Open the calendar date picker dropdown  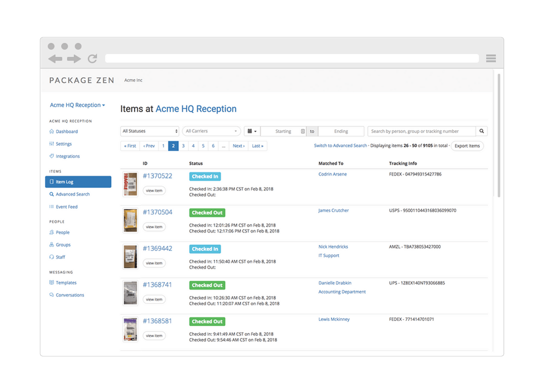coord(251,131)
